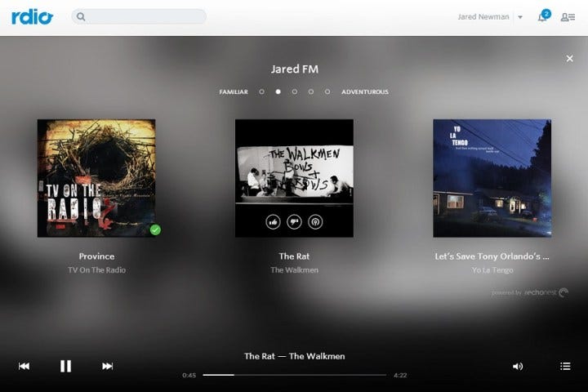Click the ADVENTUROUS label

(365, 92)
